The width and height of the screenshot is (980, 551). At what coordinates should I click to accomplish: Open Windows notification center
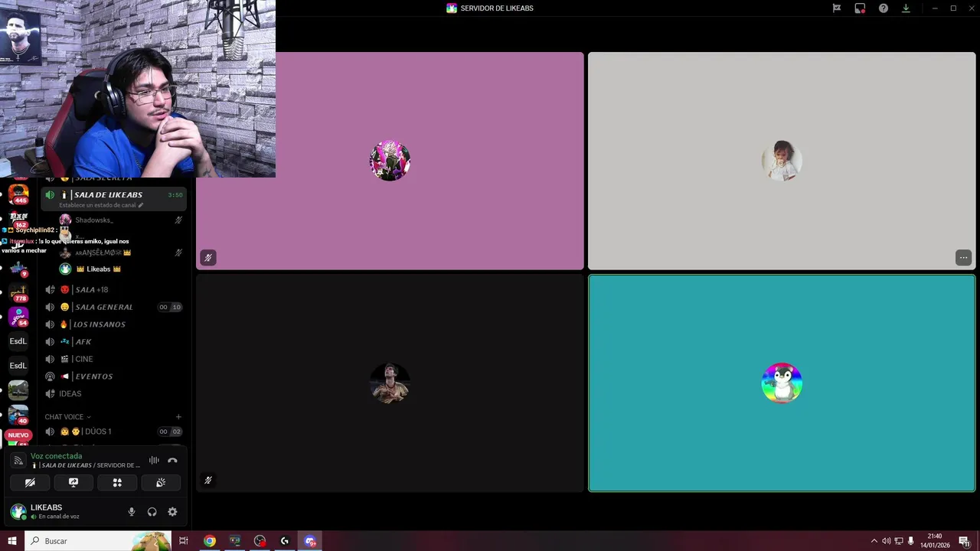[964, 541]
